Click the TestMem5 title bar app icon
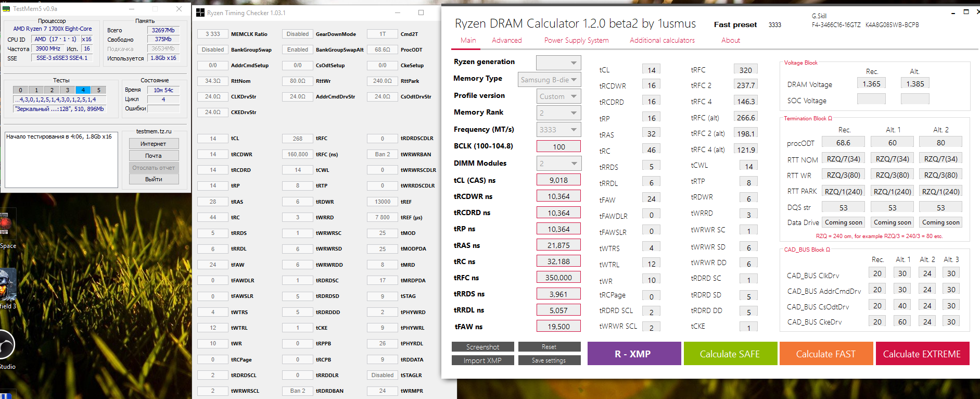This screenshot has height=399, width=980. [x=6, y=9]
